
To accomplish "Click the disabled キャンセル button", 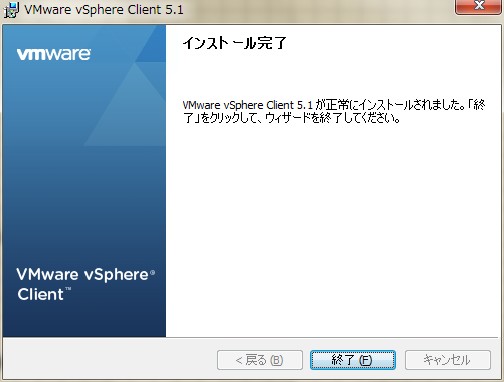I will (448, 360).
